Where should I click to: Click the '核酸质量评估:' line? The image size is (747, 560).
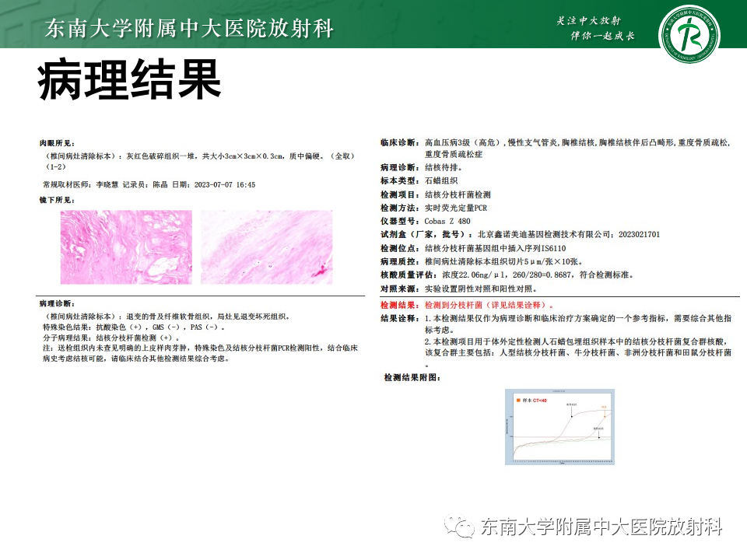(x=507, y=275)
